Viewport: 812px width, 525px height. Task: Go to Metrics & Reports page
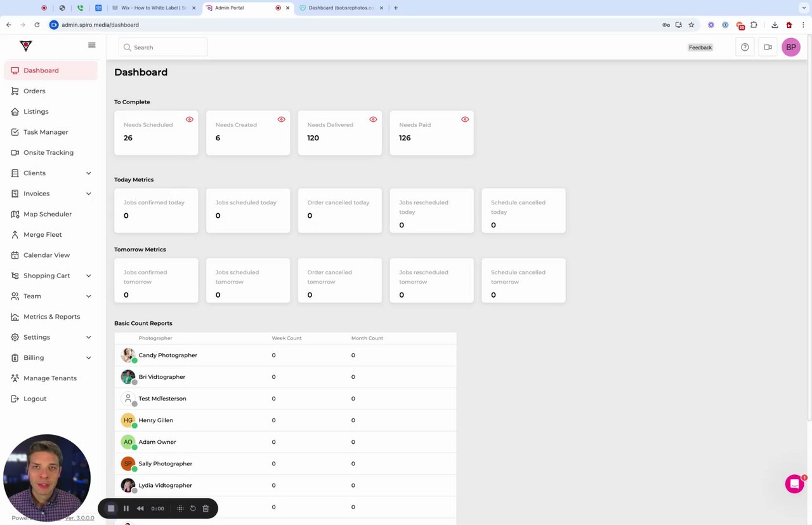click(51, 317)
